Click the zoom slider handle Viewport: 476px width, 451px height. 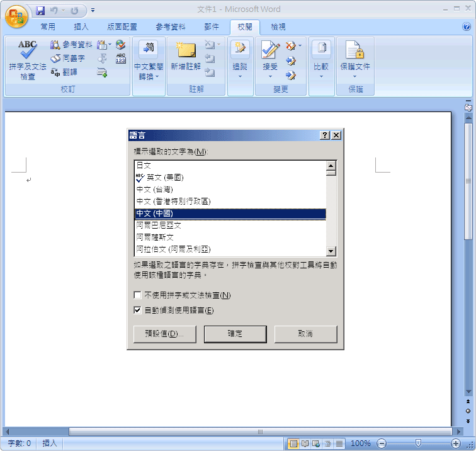coord(418,443)
